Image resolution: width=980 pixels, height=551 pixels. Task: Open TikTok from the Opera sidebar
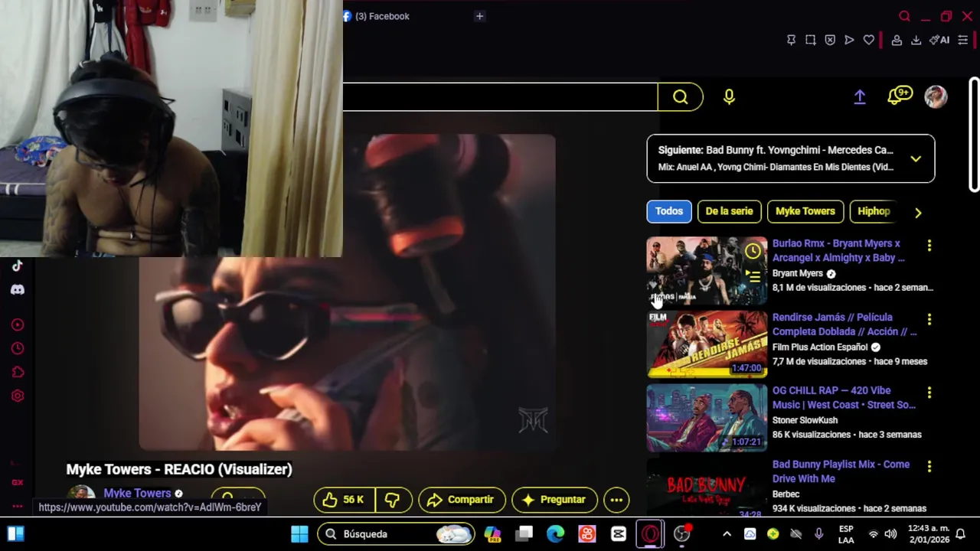click(17, 266)
